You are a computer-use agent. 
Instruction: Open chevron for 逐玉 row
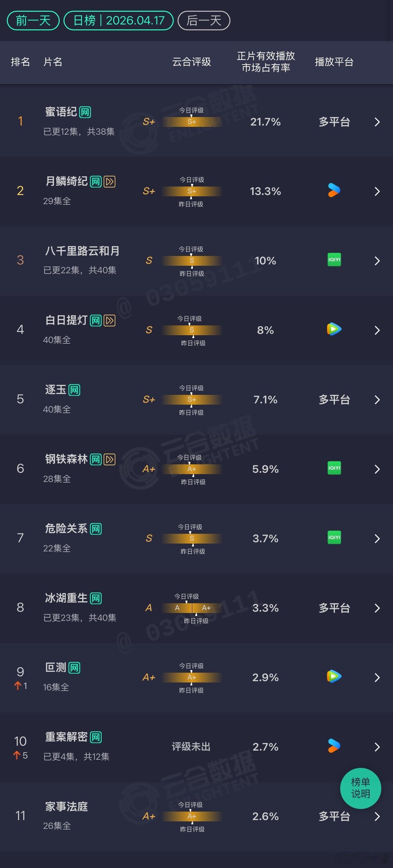tap(377, 400)
